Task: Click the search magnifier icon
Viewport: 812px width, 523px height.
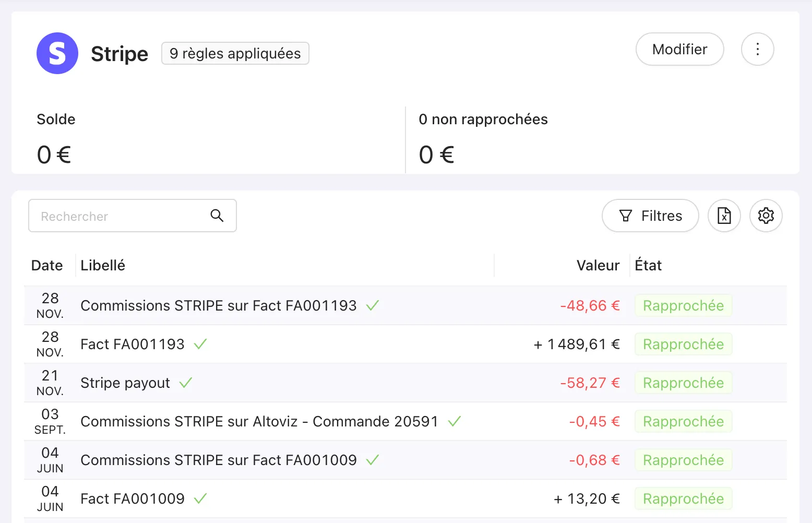Action: coord(217,216)
